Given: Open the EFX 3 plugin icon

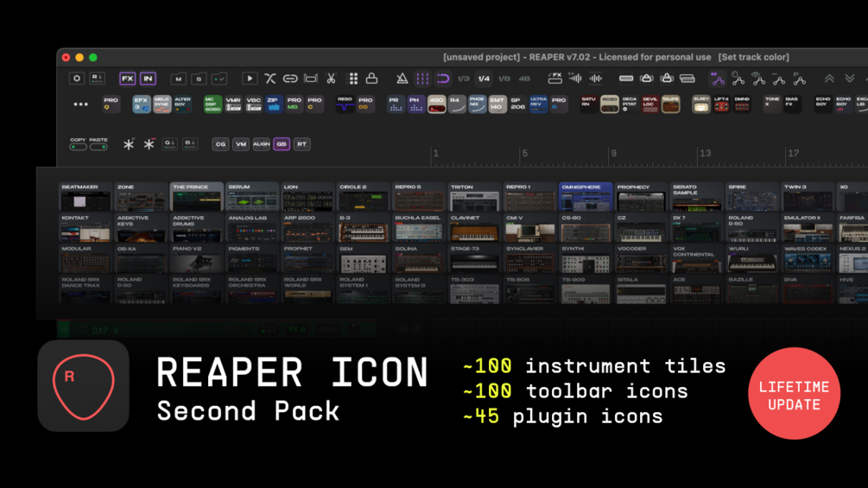Looking at the screenshot, I should click(x=142, y=104).
